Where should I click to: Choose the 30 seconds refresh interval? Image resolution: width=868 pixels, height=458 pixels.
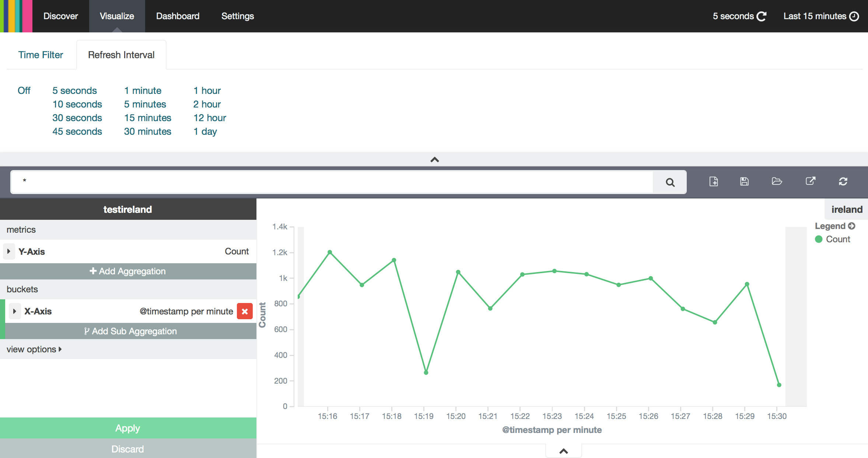tap(77, 118)
